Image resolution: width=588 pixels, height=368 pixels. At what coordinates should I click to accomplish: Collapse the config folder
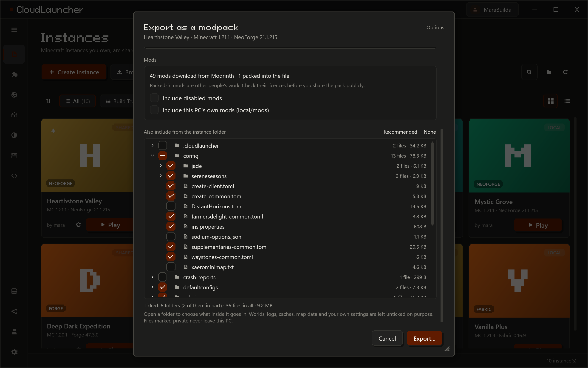pos(152,155)
